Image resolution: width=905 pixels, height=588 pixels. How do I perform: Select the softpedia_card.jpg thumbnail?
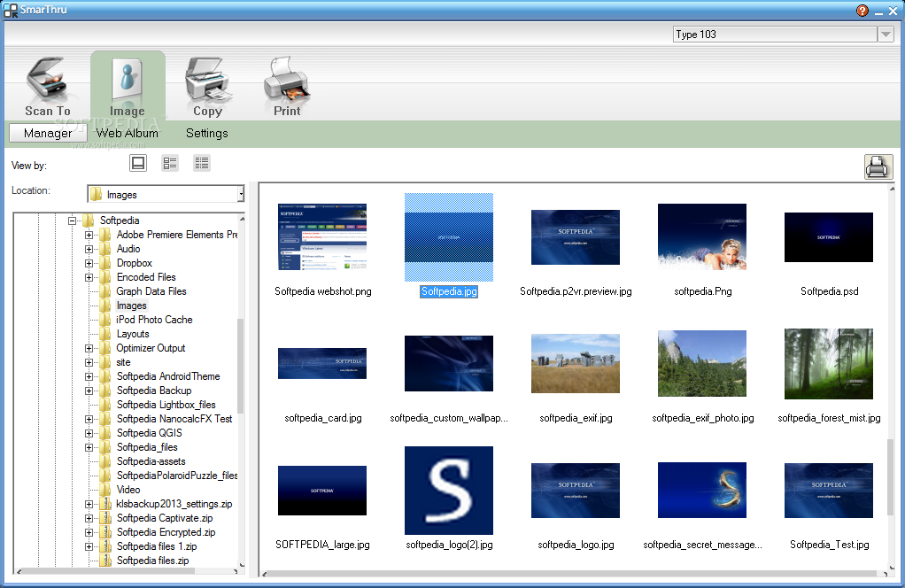click(x=322, y=364)
